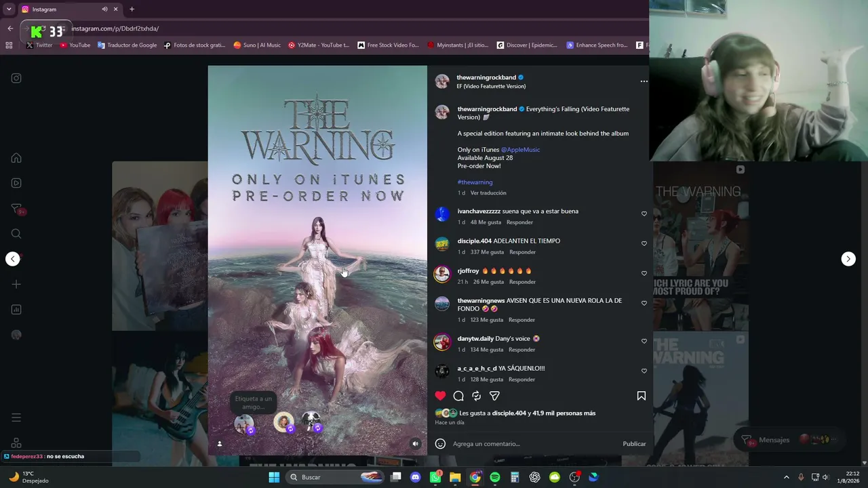Go to the next post arrow
This screenshot has width=868, height=488.
(848, 259)
